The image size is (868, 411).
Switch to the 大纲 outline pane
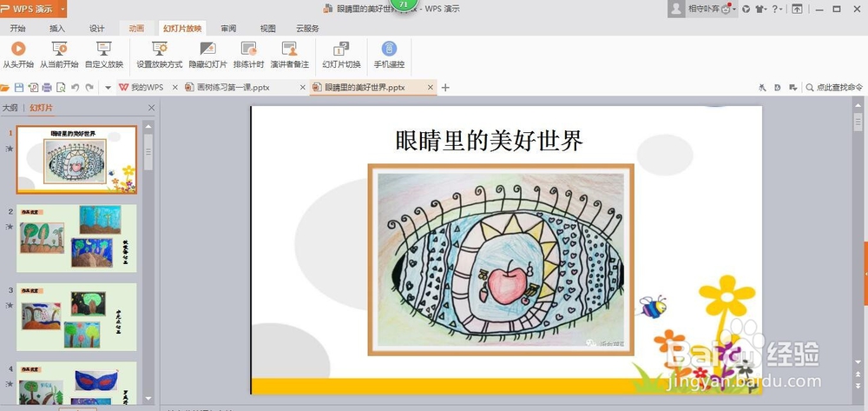[10, 108]
